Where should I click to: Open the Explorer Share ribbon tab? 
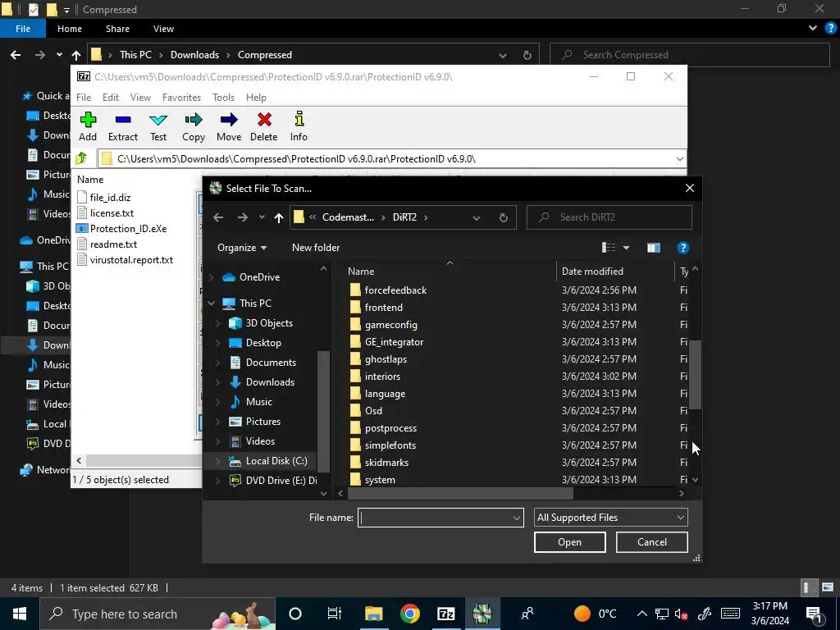click(117, 29)
